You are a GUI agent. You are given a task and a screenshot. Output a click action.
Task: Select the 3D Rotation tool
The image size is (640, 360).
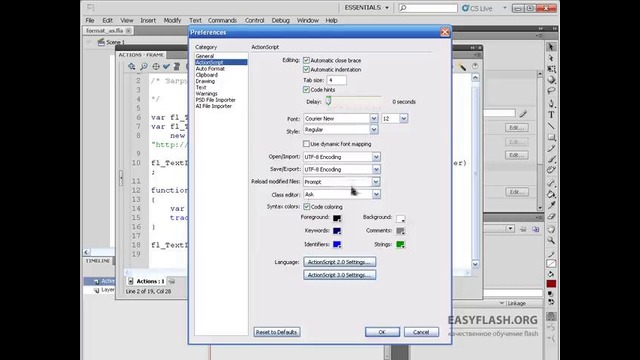[x=551, y=80]
